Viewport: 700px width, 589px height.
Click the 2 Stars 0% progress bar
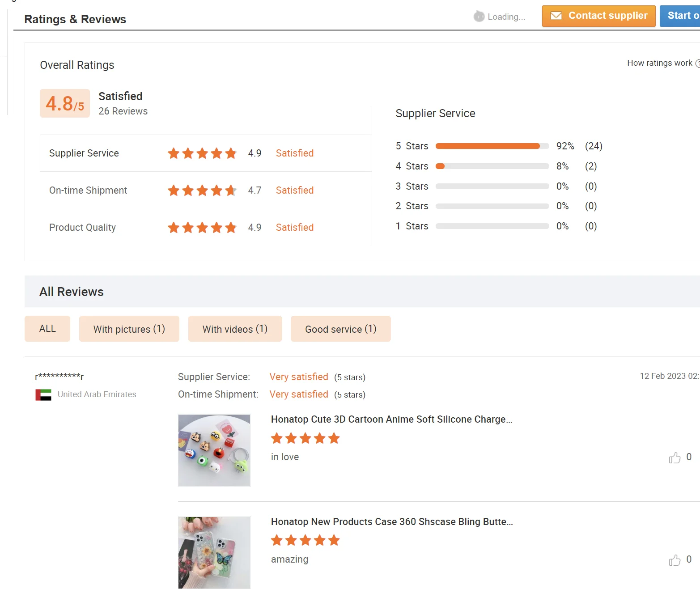point(492,206)
